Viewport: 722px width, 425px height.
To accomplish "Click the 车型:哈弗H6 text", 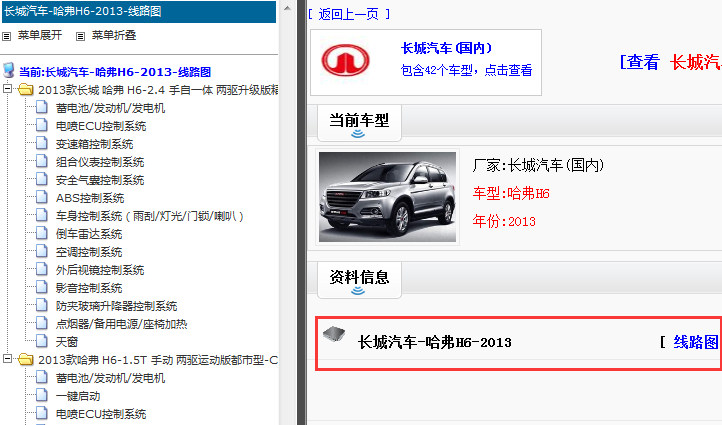I will point(511,193).
